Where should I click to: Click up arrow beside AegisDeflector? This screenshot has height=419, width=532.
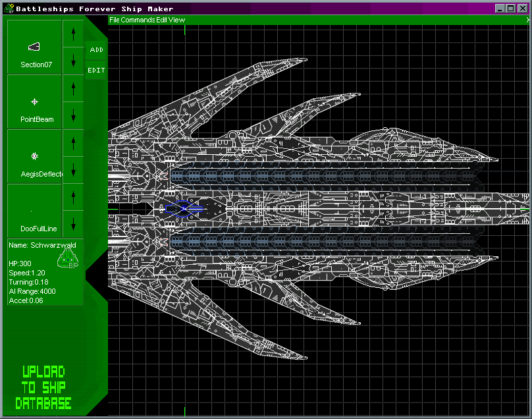(x=73, y=142)
